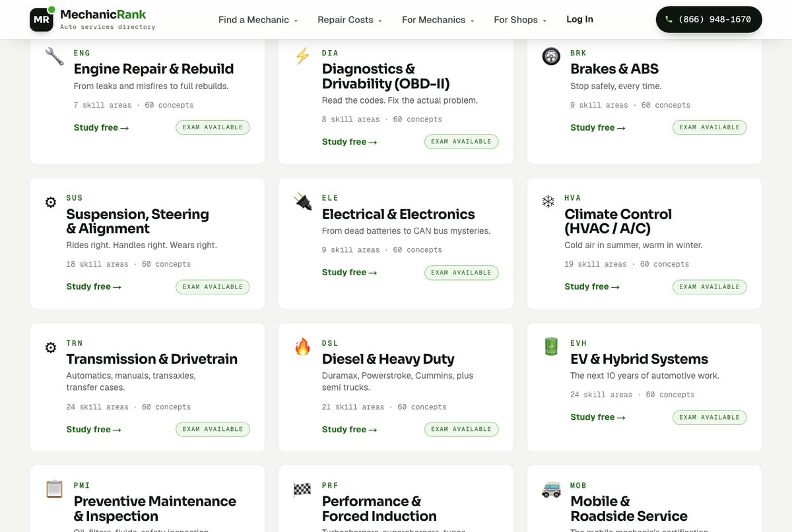Click Exam Available badge on Suspension card

pos(213,287)
